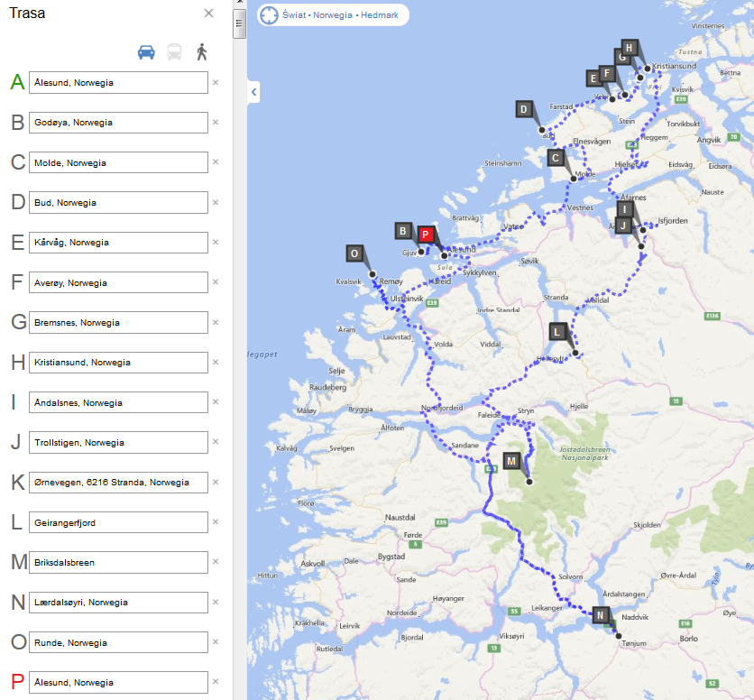Click the Stryn town label on map
The width and height of the screenshot is (754, 700).
526,410
